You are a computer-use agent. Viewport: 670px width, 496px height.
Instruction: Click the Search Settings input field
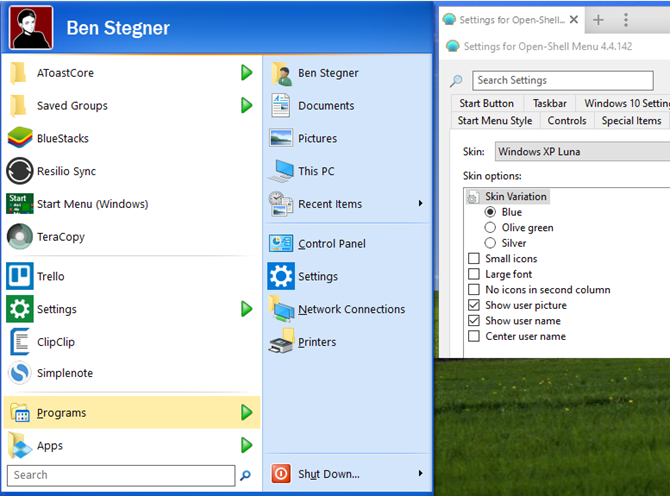[x=563, y=80]
